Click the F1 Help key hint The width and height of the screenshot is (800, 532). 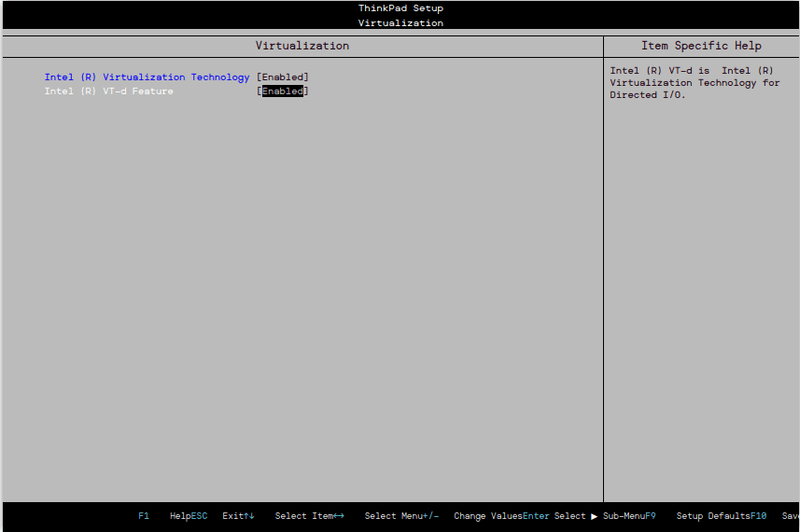(x=164, y=516)
